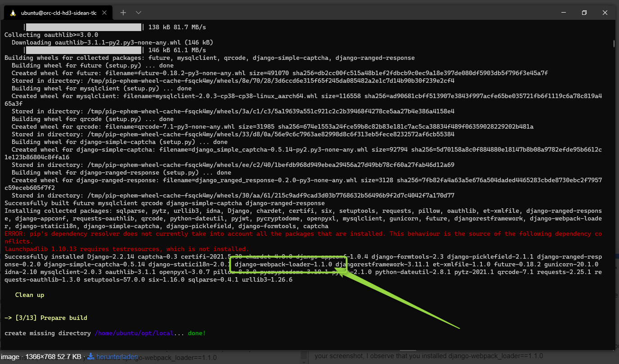Expand the terminal profiles dropdown chevron

click(139, 13)
